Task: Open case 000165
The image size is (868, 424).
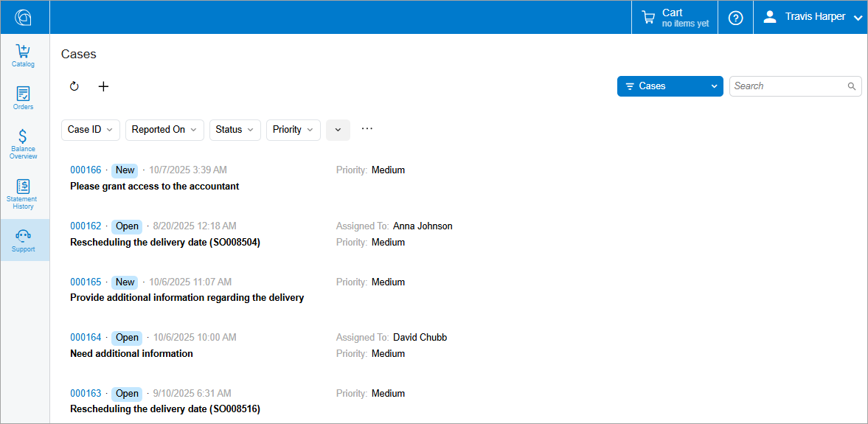Action: click(x=86, y=282)
